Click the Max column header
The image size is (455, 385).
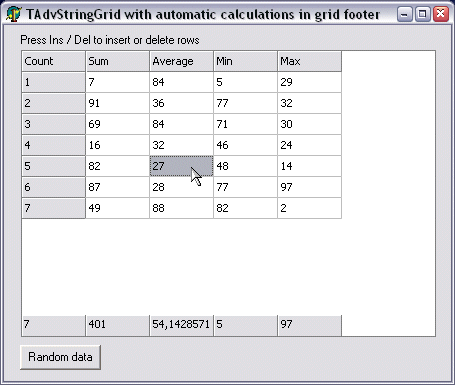tap(309, 61)
